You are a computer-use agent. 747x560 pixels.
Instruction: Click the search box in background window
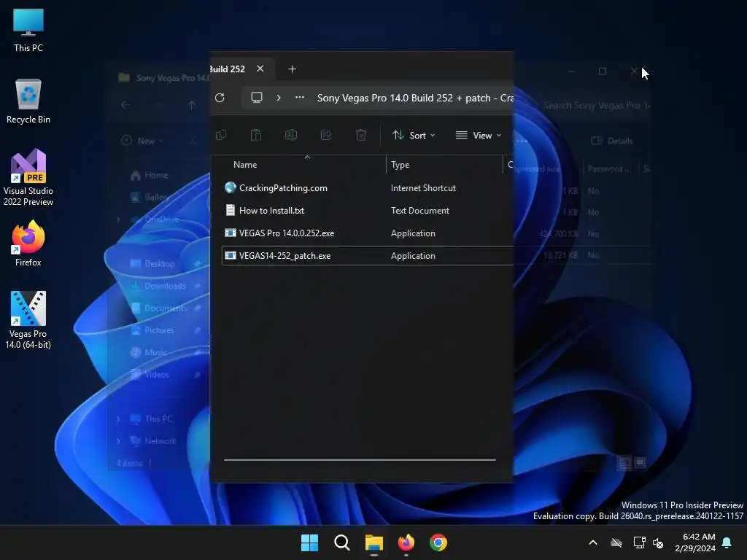click(x=595, y=105)
